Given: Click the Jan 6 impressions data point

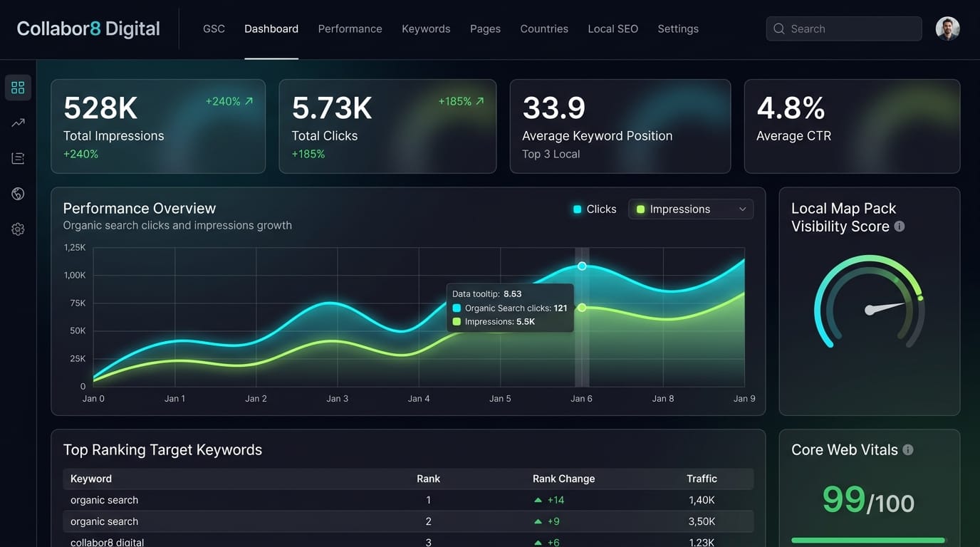Looking at the screenshot, I should tap(582, 308).
